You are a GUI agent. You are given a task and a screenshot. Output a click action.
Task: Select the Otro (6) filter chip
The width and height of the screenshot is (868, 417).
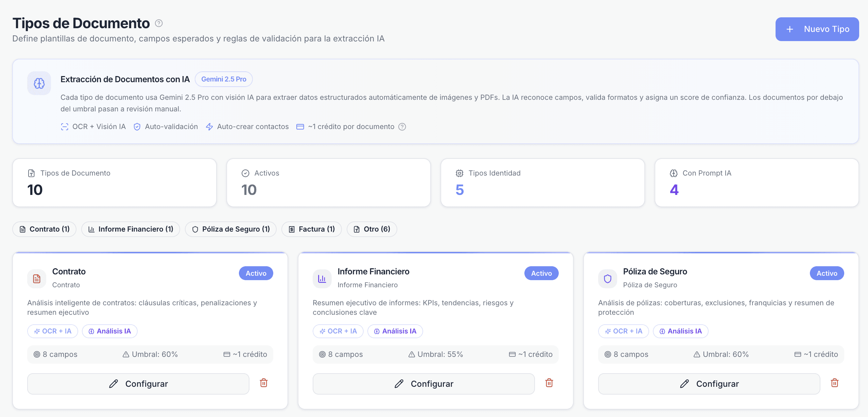click(x=372, y=229)
